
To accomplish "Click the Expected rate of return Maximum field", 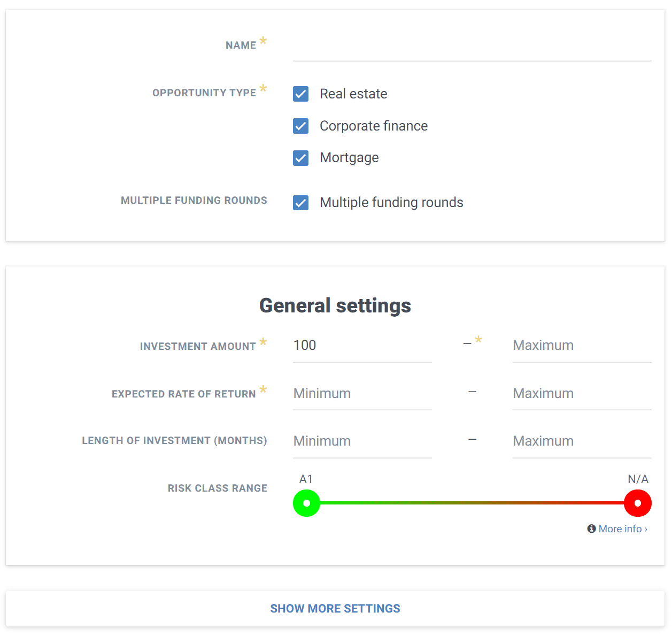I will (x=582, y=394).
